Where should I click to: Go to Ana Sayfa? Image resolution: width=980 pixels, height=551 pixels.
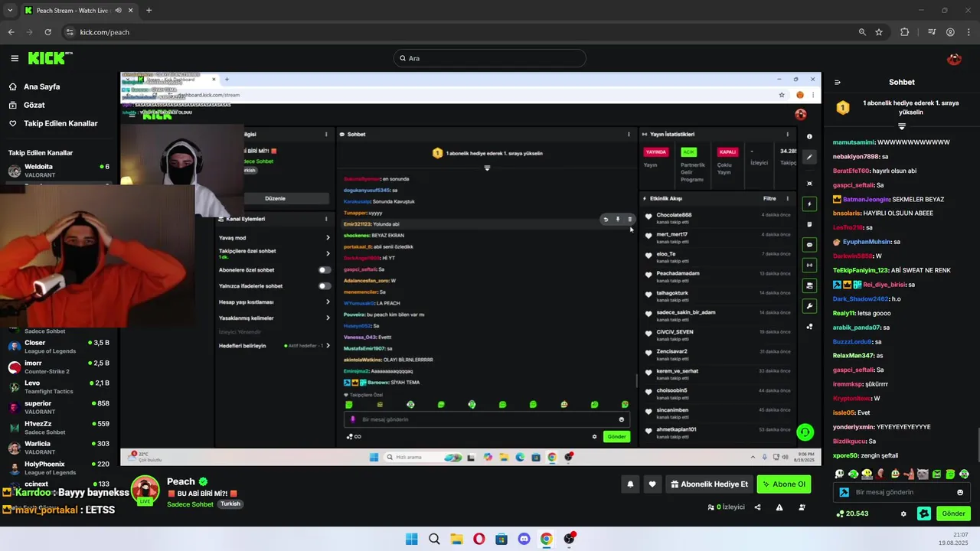point(41,86)
